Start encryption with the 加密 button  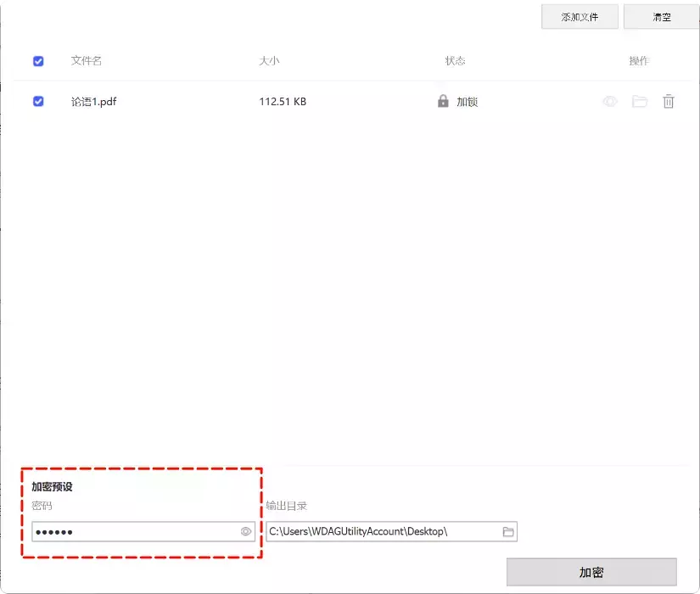pos(591,572)
